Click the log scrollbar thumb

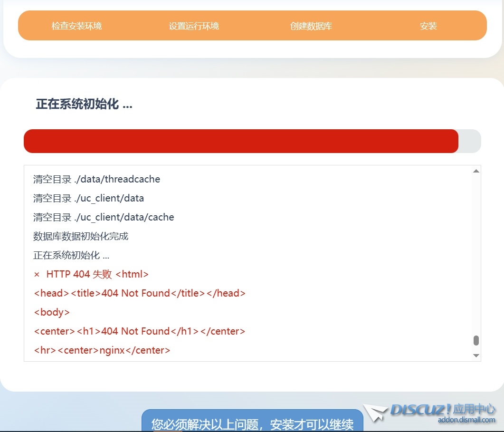(x=476, y=340)
